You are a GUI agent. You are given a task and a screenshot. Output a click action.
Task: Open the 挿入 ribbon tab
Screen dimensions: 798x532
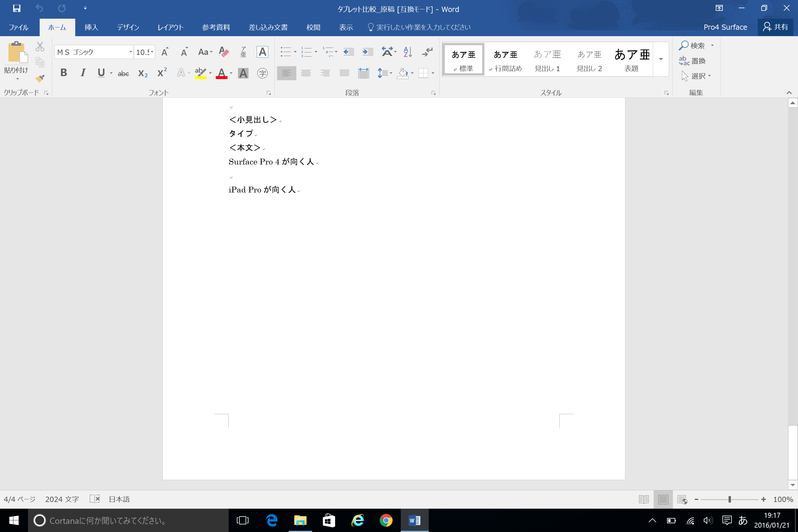click(x=91, y=27)
